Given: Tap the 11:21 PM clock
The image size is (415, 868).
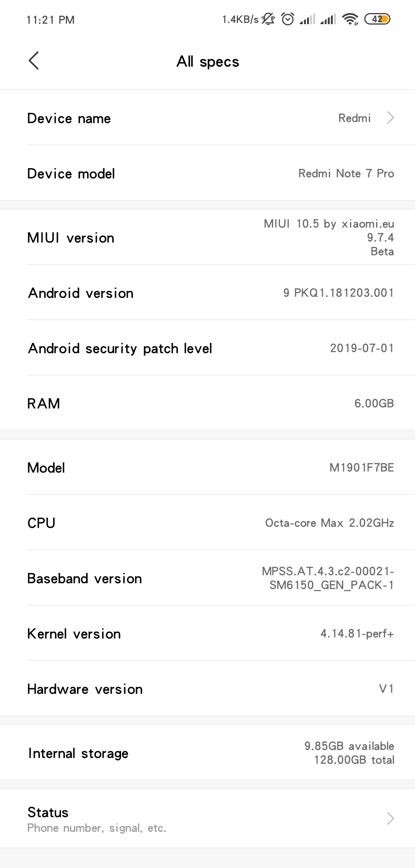Looking at the screenshot, I should coord(50,20).
